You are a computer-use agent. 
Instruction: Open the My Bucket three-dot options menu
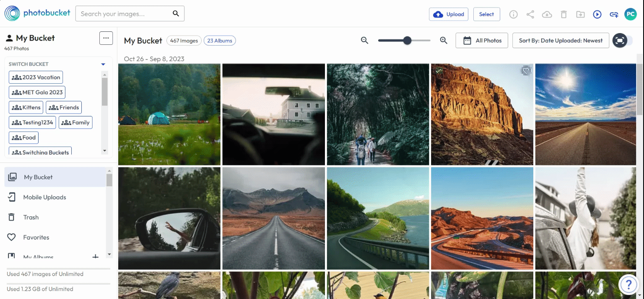tap(106, 38)
